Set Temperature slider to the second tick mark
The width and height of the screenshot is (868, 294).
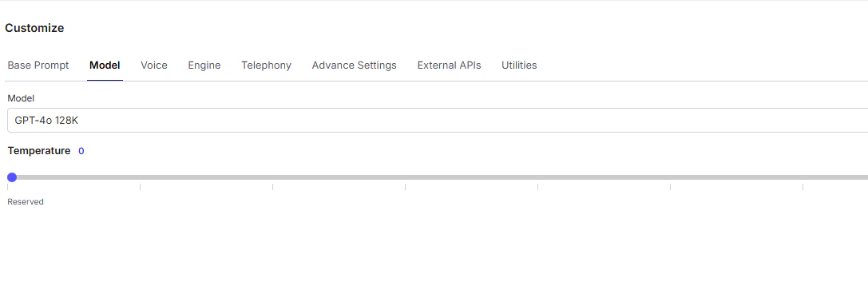pos(140,177)
